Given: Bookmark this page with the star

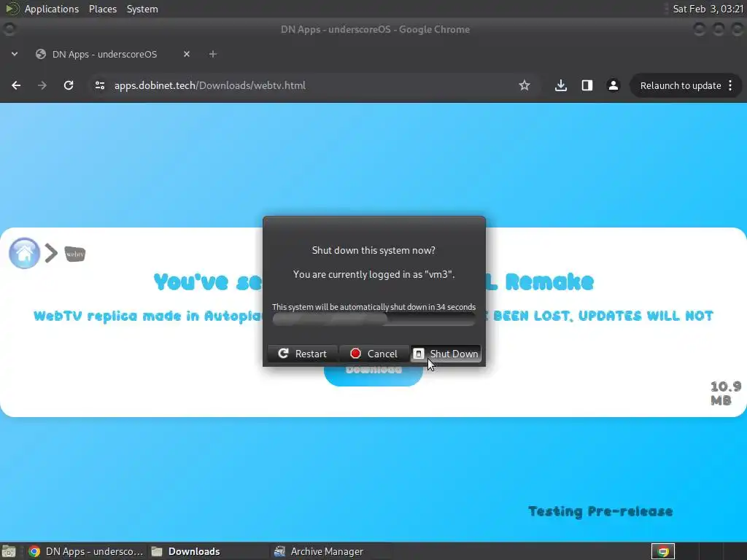Looking at the screenshot, I should coord(525,86).
